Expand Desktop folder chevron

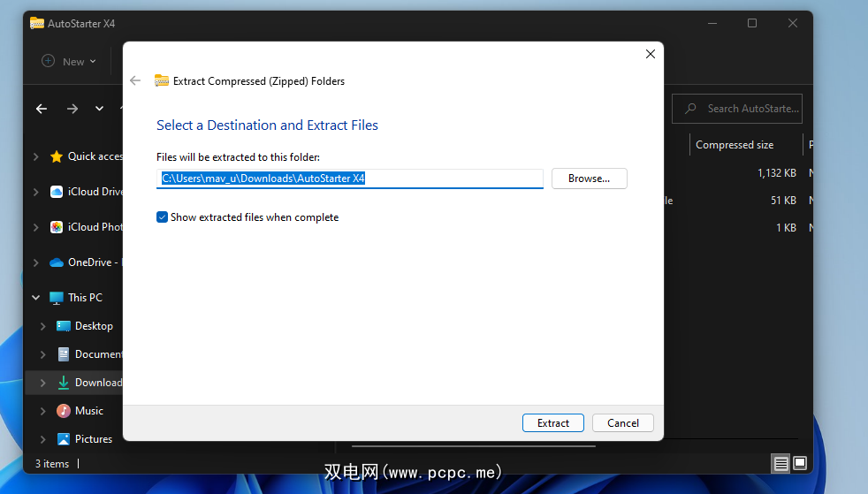42,326
